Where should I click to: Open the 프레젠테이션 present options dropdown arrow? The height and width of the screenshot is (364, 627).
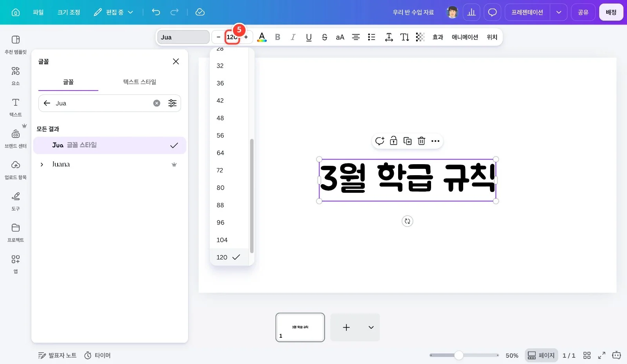pyautogui.click(x=559, y=12)
